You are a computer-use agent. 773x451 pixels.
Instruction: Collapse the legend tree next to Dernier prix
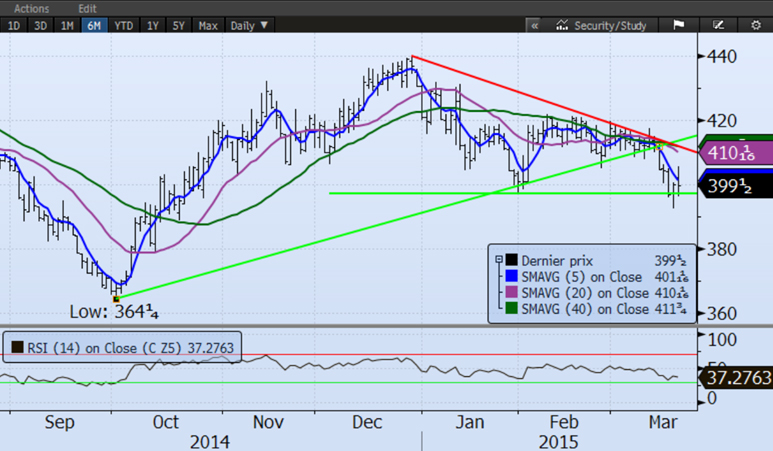[497, 260]
